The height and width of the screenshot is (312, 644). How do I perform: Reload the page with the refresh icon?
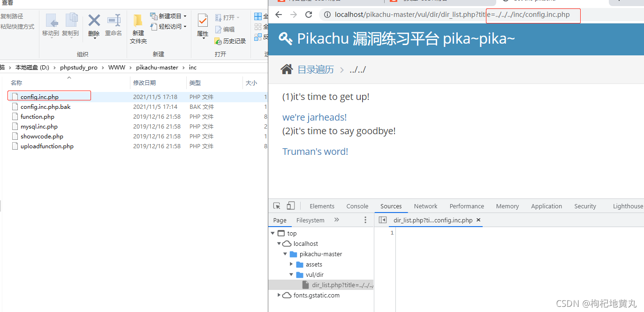point(309,15)
